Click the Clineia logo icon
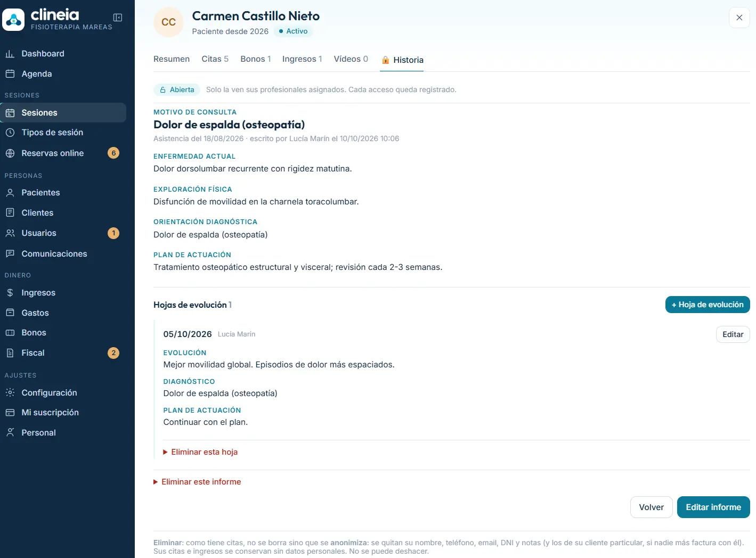Screen dimensions: 756x558 tap(13, 20)
